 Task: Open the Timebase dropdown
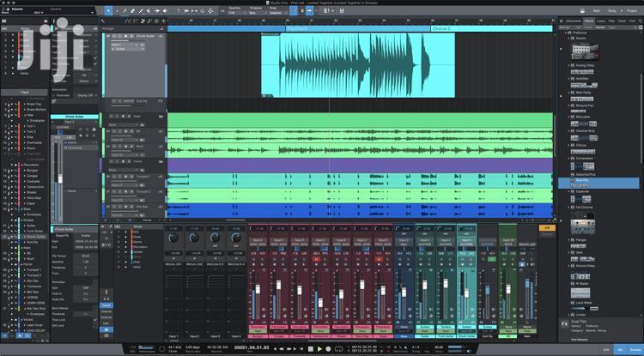coord(256,13)
